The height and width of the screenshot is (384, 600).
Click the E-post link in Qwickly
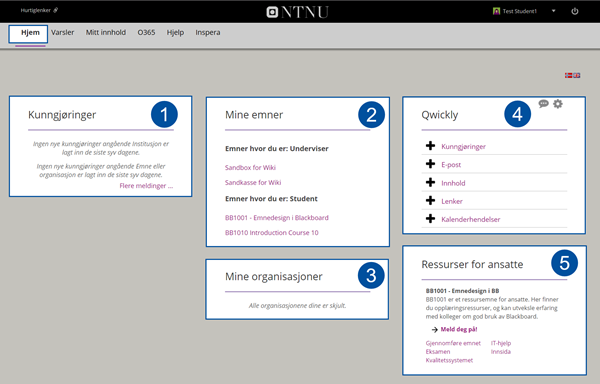[x=451, y=165]
